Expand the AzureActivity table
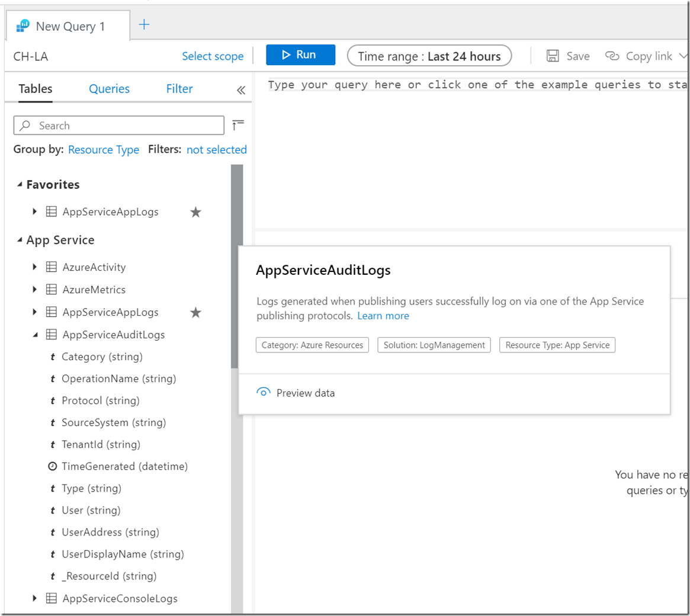 (34, 267)
